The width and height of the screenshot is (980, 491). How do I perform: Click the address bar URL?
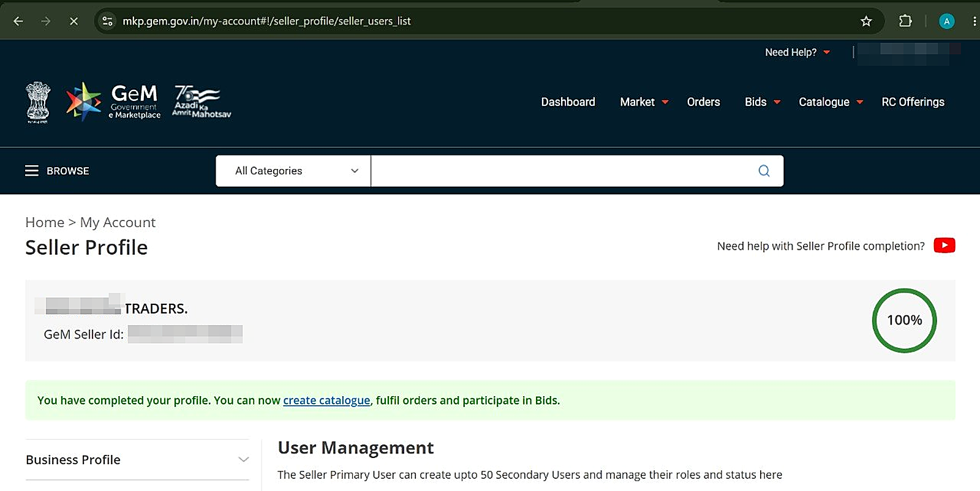(266, 21)
